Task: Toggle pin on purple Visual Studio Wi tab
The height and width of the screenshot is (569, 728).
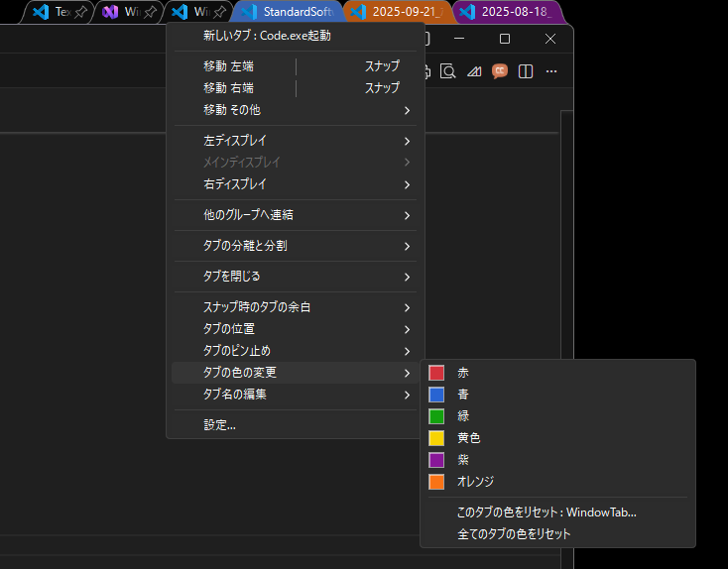Action: tap(150, 12)
